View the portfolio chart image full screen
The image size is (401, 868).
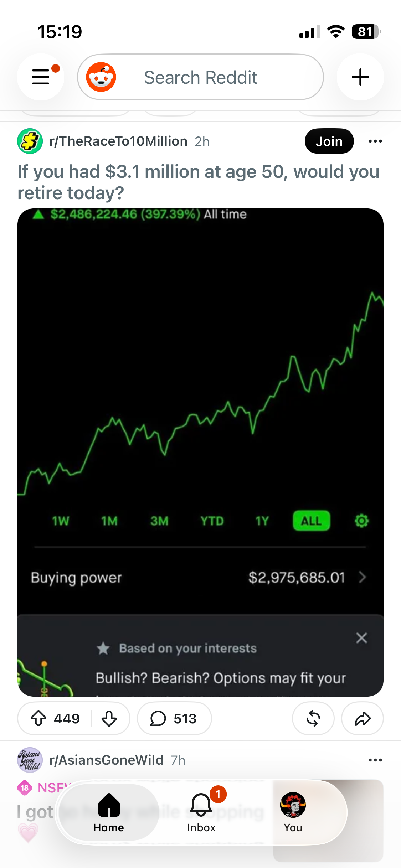(x=200, y=453)
